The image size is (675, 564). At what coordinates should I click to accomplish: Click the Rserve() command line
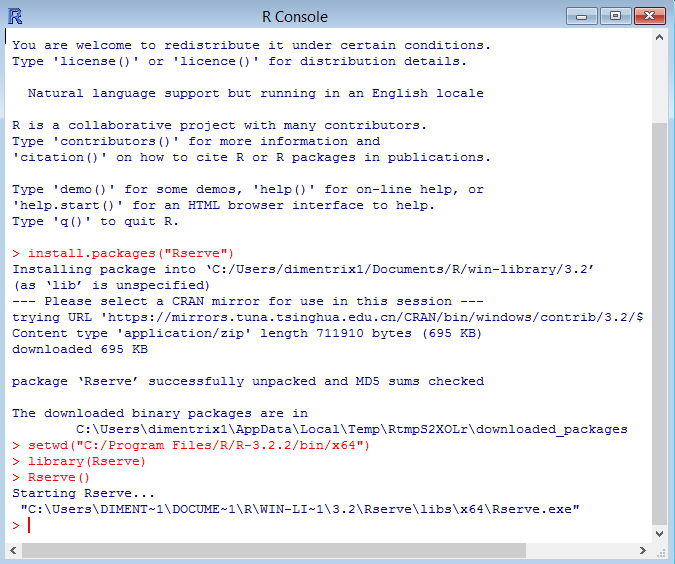51,477
